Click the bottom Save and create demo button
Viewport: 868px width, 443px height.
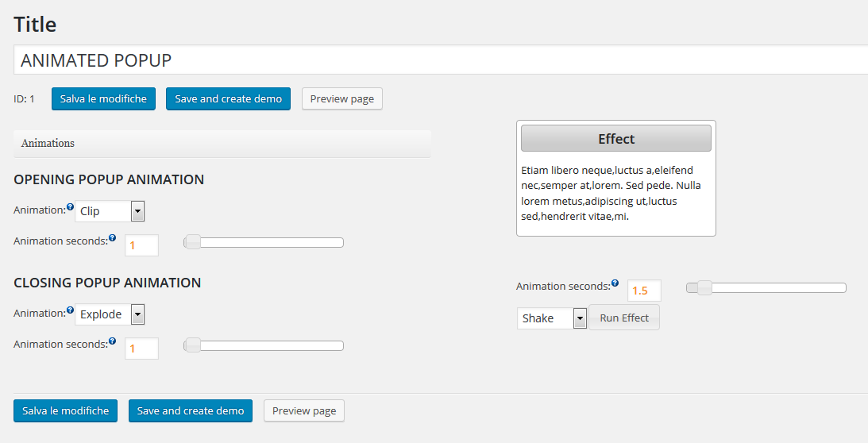coord(191,411)
